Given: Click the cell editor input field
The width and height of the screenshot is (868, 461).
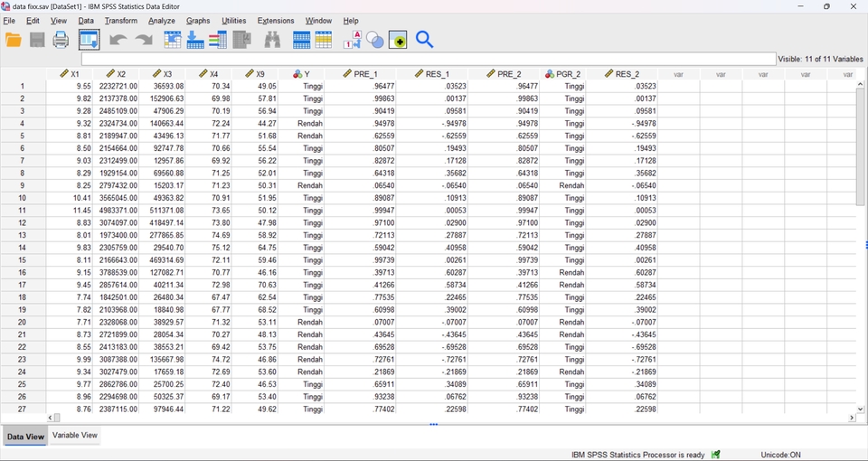Looking at the screenshot, I should 429,59.
